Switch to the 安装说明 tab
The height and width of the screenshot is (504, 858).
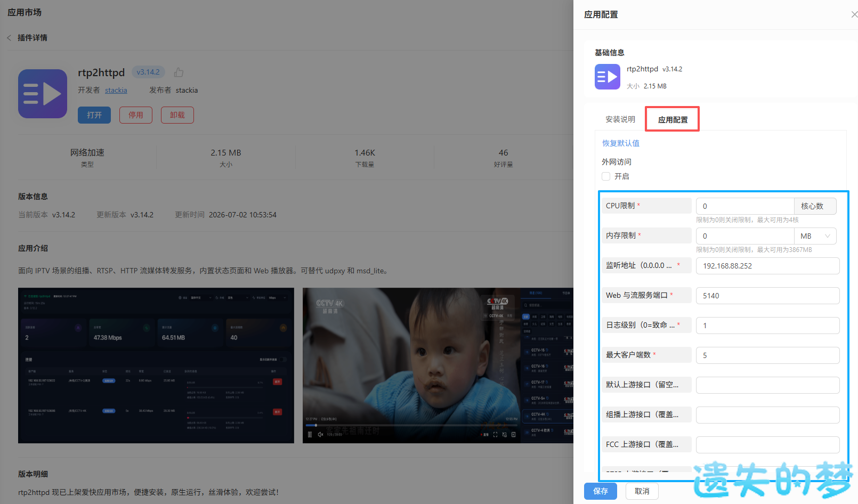(x=620, y=119)
